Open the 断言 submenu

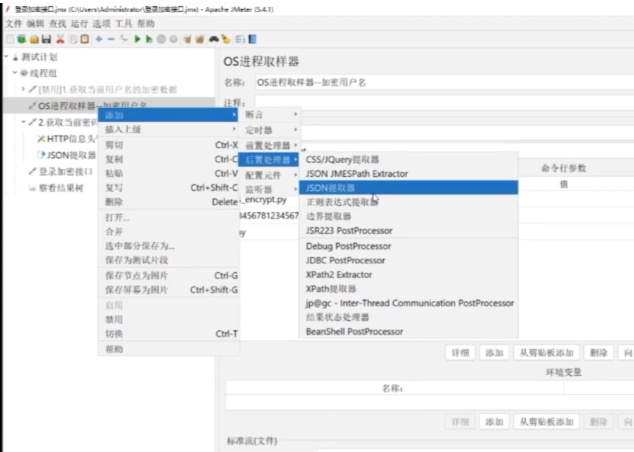(270, 115)
